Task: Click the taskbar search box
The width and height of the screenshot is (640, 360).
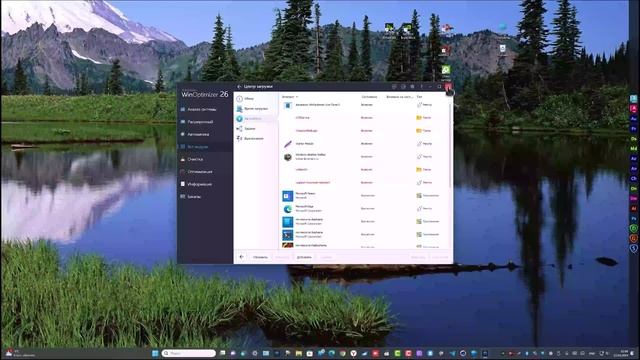Action: click(189, 353)
